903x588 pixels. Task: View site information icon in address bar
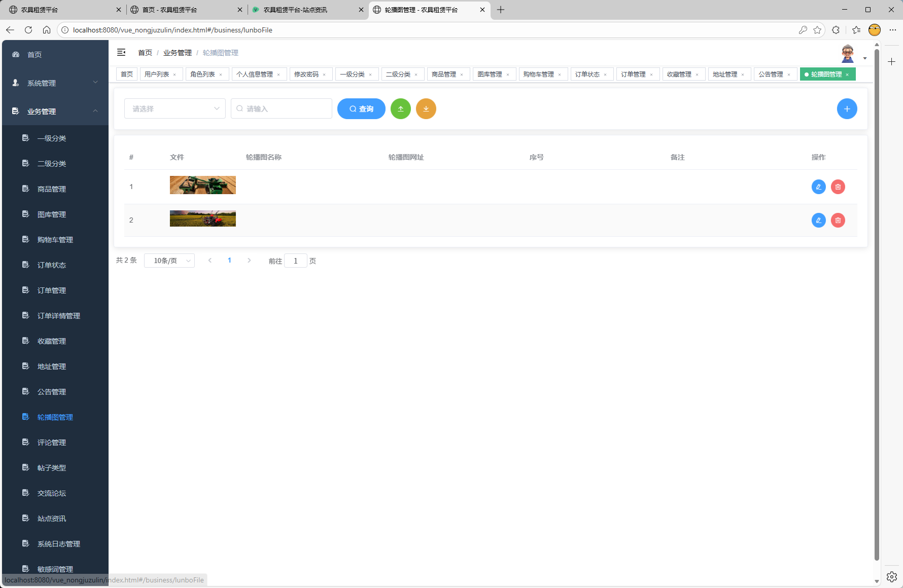tap(65, 30)
